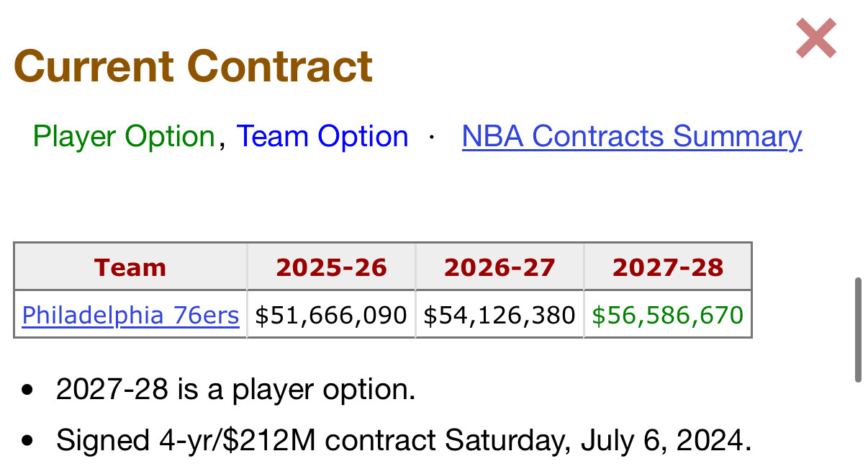Screen dimensions: 868x469
Task: Click the comma between Player Option and Team Option
Action: [x=222, y=141]
